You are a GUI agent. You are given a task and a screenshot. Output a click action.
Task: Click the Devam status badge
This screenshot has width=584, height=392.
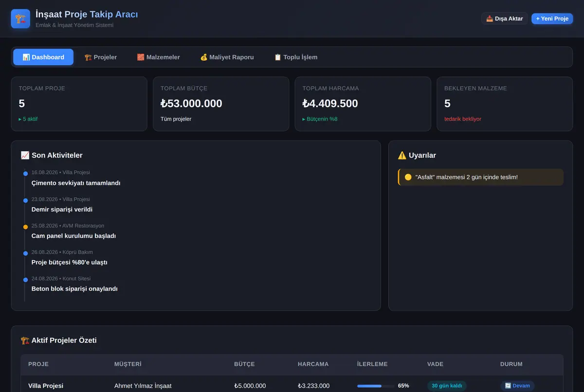click(x=517, y=386)
